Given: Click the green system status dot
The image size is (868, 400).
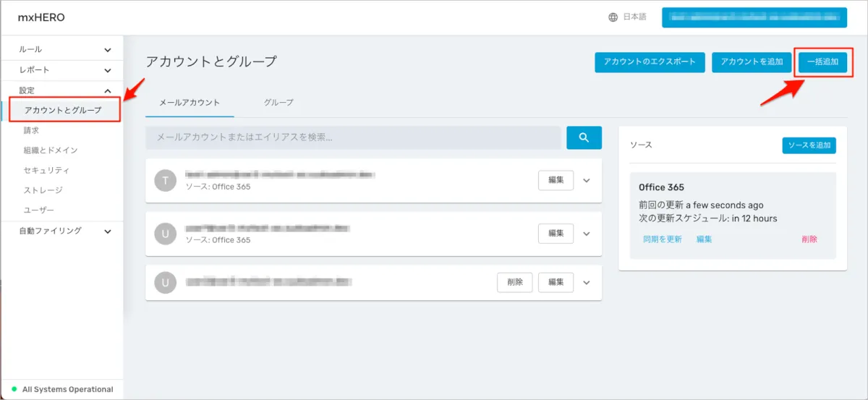Looking at the screenshot, I should [x=14, y=389].
